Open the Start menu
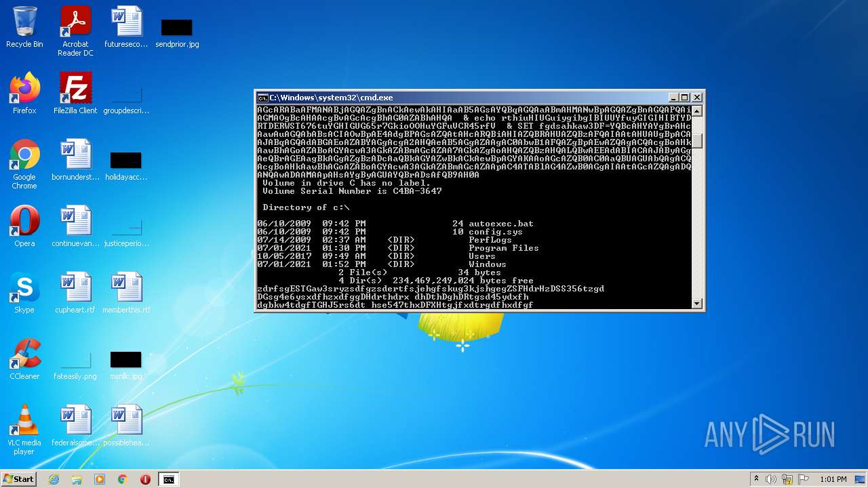This screenshot has height=488, width=868. point(18,479)
